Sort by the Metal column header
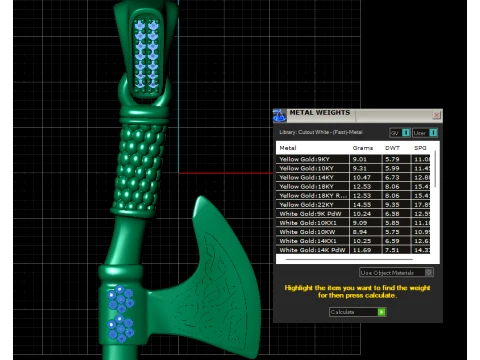This screenshot has height=360, width=480. 288,148
